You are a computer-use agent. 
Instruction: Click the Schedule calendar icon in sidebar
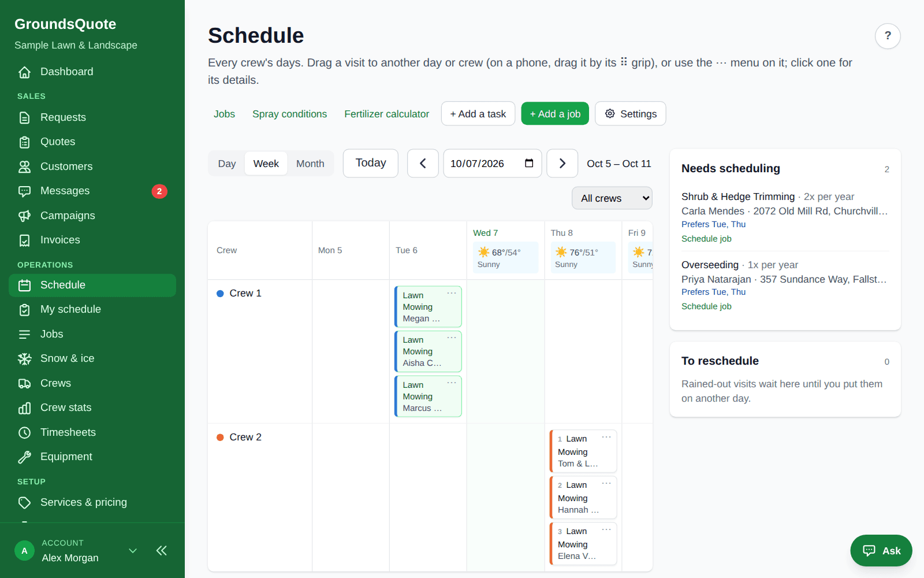[24, 286]
